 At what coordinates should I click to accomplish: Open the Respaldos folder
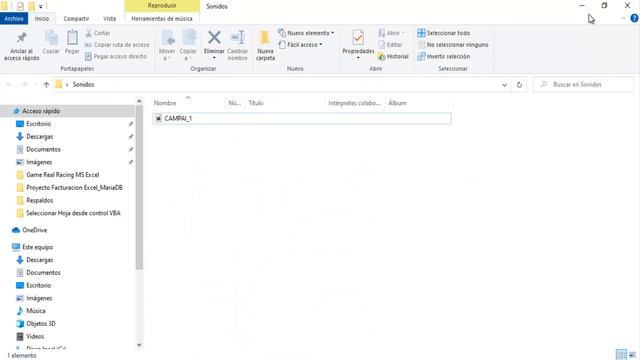[40, 200]
